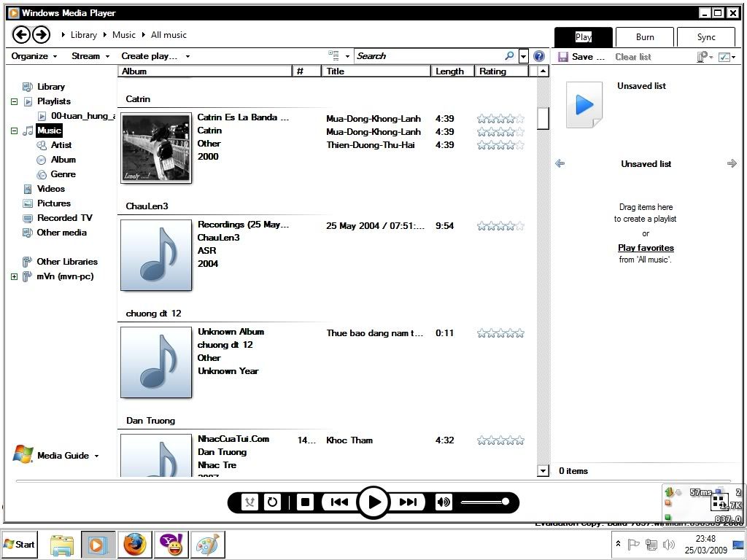Open the Organize dropdown menu
Image resolution: width=747 pixels, height=560 pixels.
point(34,56)
